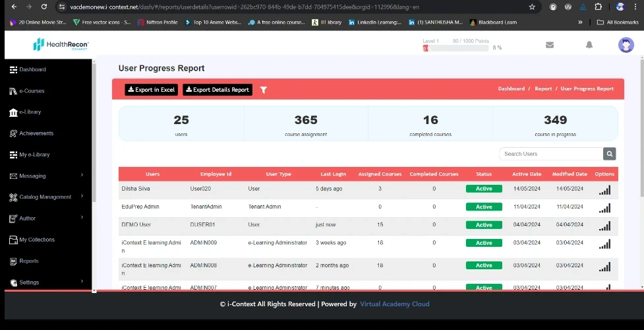Expand the Settings submenu arrow

tap(82, 282)
